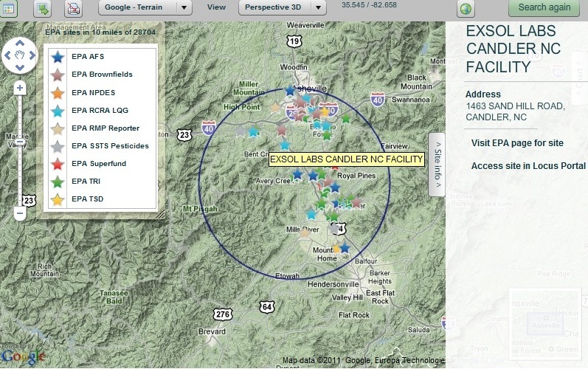Click the Google logo on the map
Screen dimensions: 588x369
coord(23,356)
